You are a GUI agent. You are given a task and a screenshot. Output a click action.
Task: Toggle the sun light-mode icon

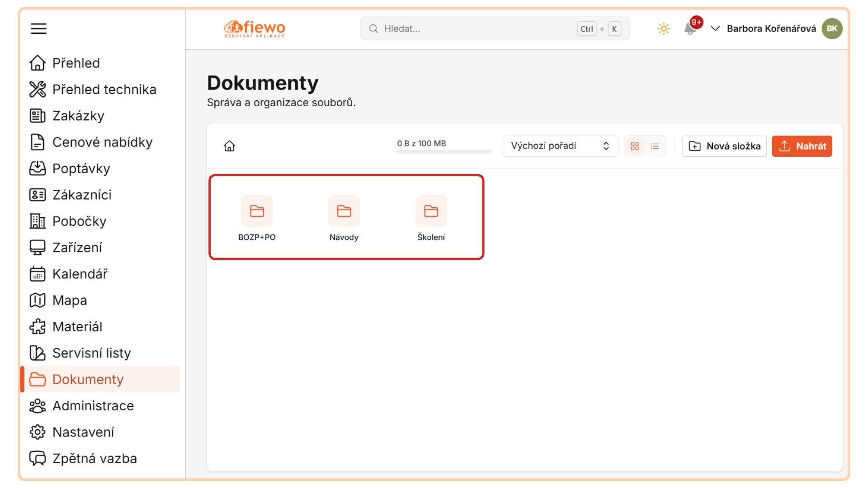tap(663, 29)
